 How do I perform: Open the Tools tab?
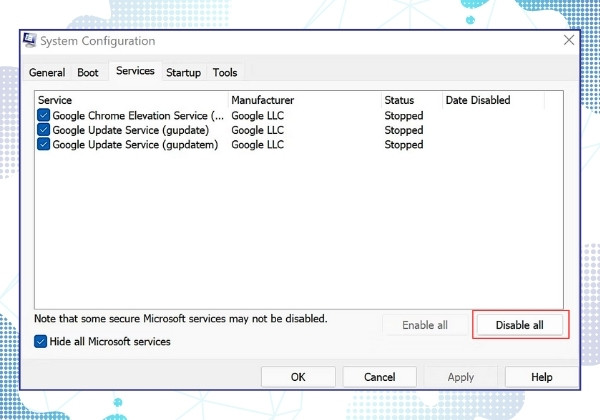tap(225, 72)
